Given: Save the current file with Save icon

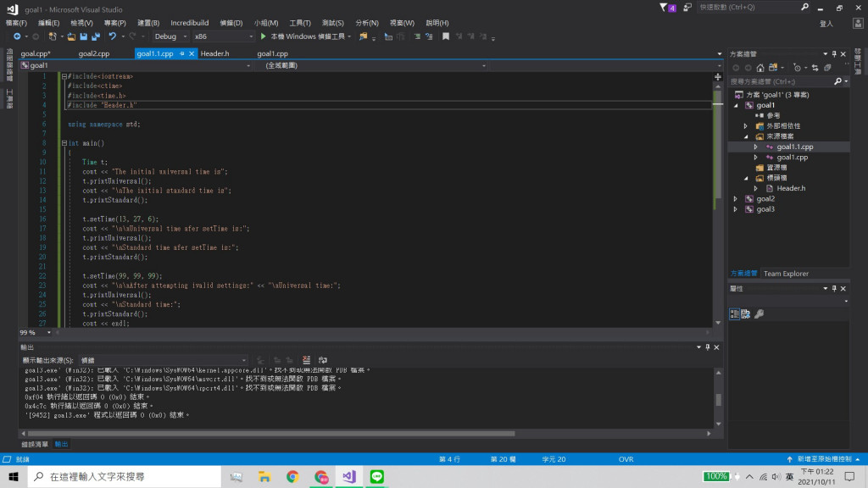Looking at the screenshot, I should click(x=84, y=36).
